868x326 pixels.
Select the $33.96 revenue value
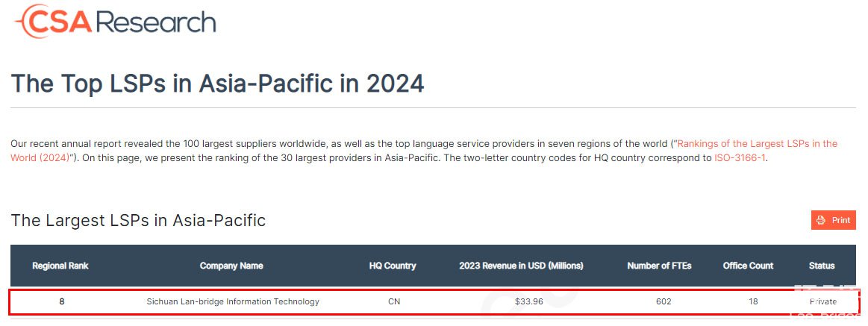pos(528,301)
